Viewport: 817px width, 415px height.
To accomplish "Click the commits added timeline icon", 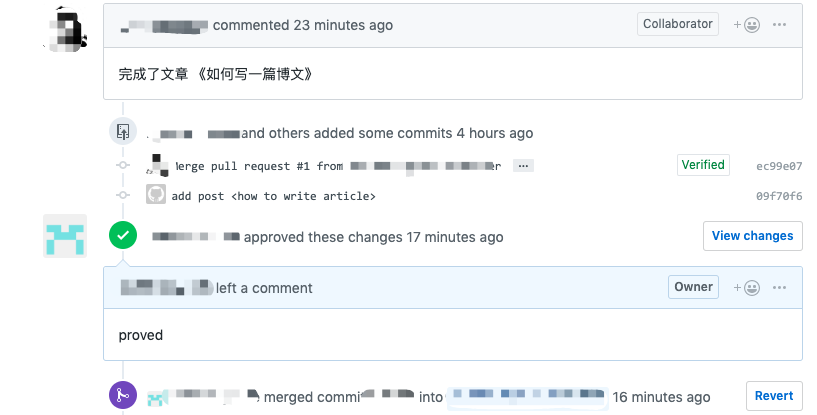I will [x=123, y=132].
